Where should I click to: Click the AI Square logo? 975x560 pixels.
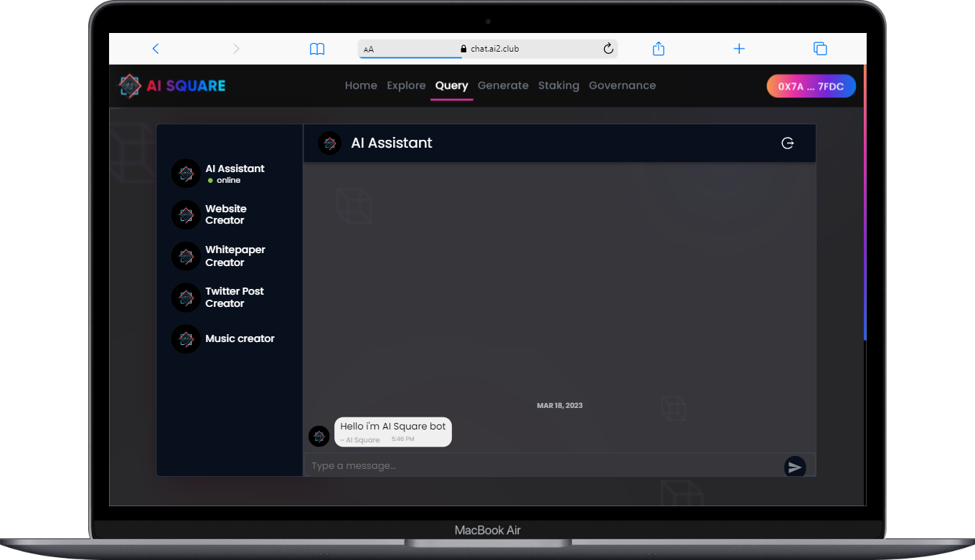tap(172, 86)
